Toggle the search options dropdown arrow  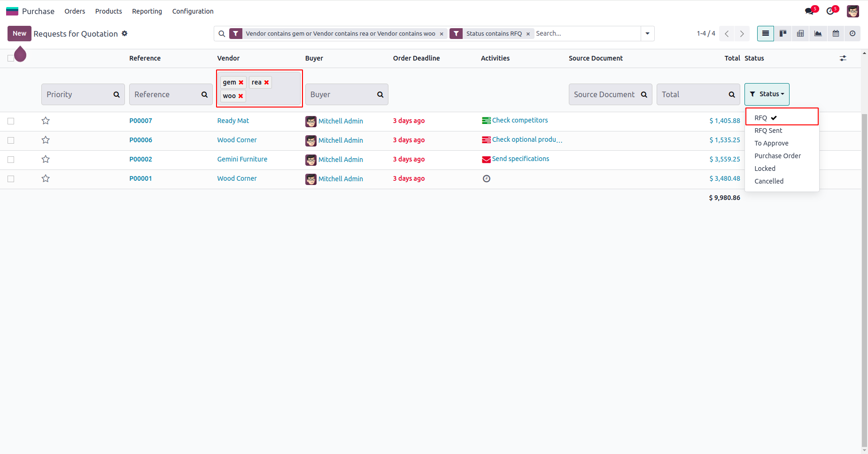coord(647,33)
